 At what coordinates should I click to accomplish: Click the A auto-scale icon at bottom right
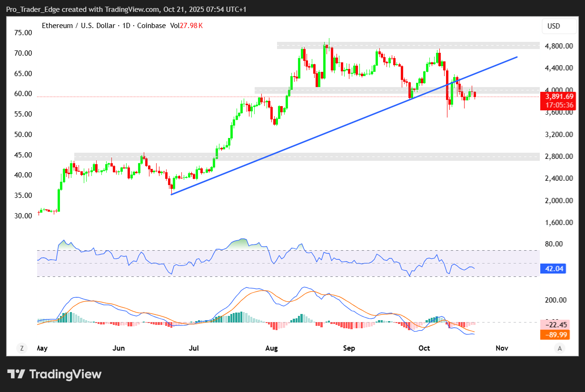click(x=560, y=348)
